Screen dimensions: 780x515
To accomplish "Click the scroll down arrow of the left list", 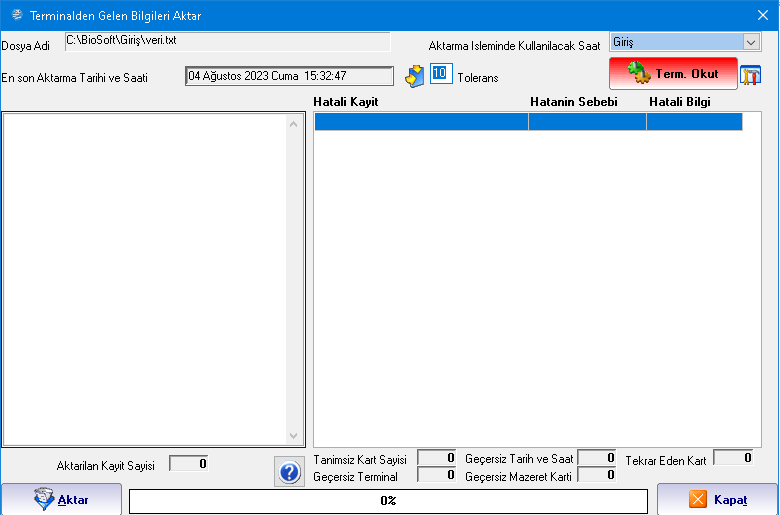I will tap(293, 436).
